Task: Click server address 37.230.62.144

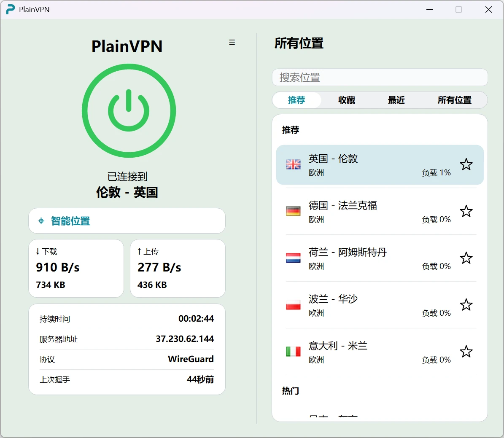Action: point(185,339)
